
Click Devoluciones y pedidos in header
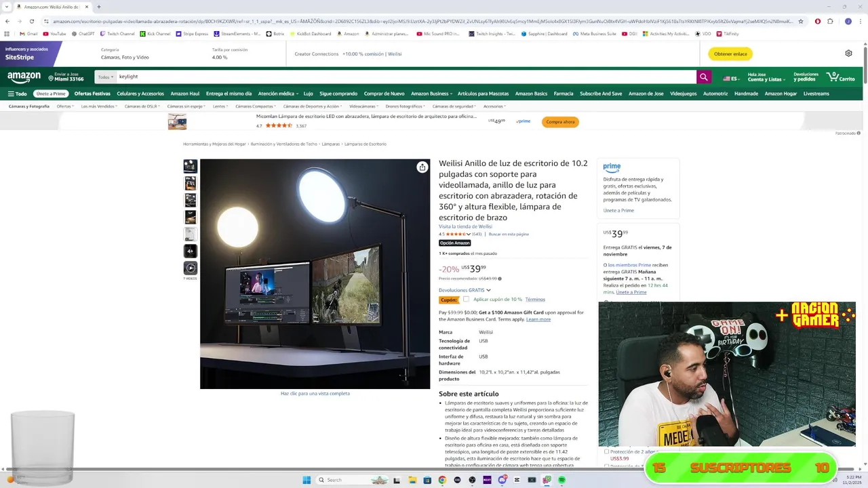(806, 77)
